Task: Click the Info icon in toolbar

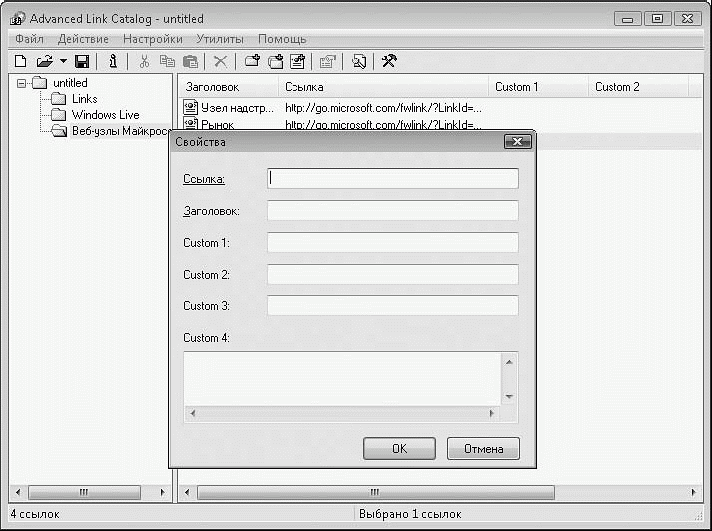Action: [x=112, y=62]
